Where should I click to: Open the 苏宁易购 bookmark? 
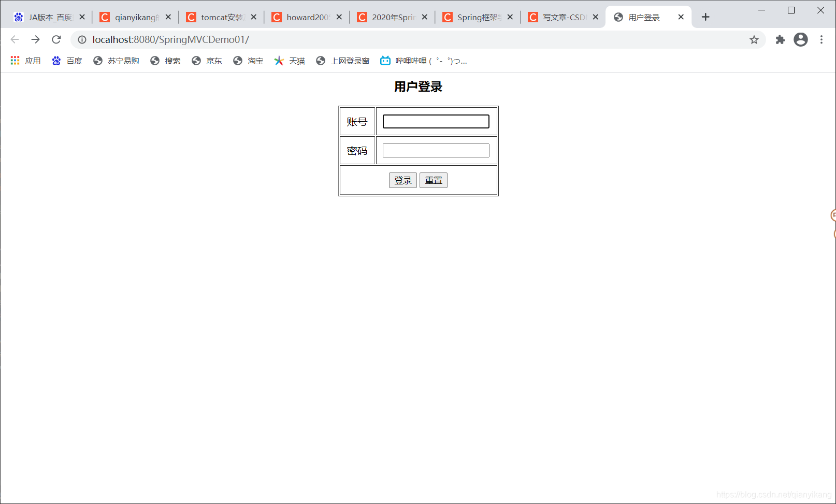click(116, 61)
